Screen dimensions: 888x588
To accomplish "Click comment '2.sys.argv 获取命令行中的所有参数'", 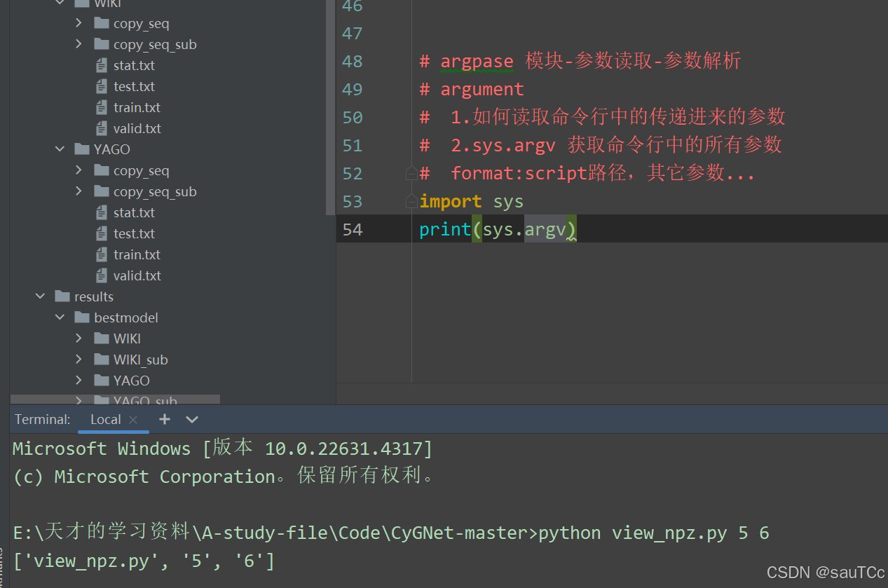I will click(616, 145).
